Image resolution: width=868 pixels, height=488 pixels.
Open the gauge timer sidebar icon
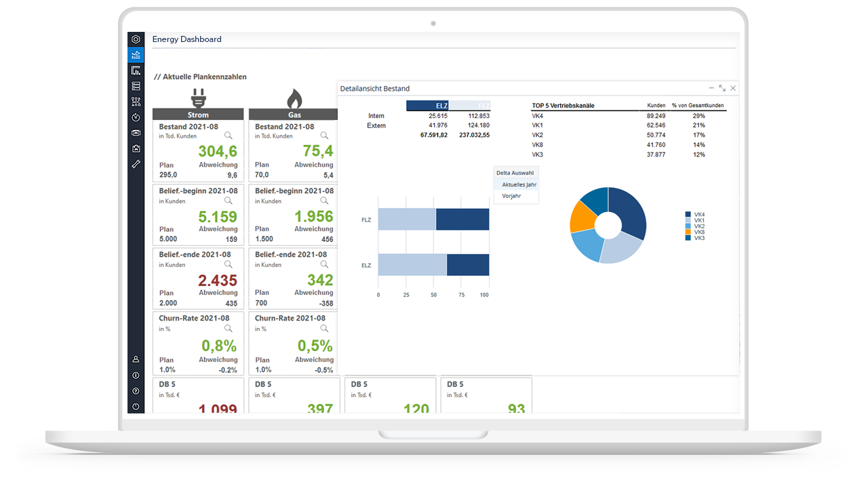click(136, 117)
